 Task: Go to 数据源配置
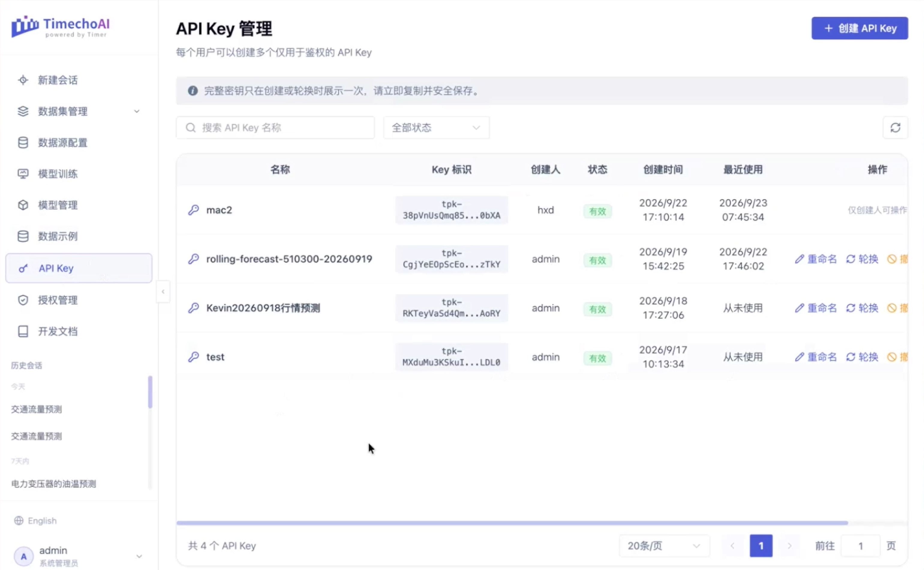(79, 143)
